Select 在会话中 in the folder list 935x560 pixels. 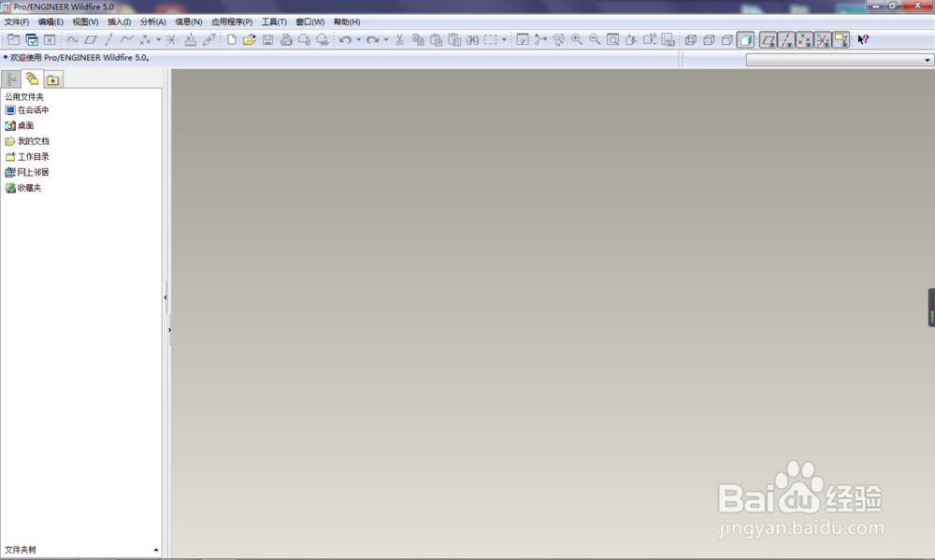[x=27, y=110]
